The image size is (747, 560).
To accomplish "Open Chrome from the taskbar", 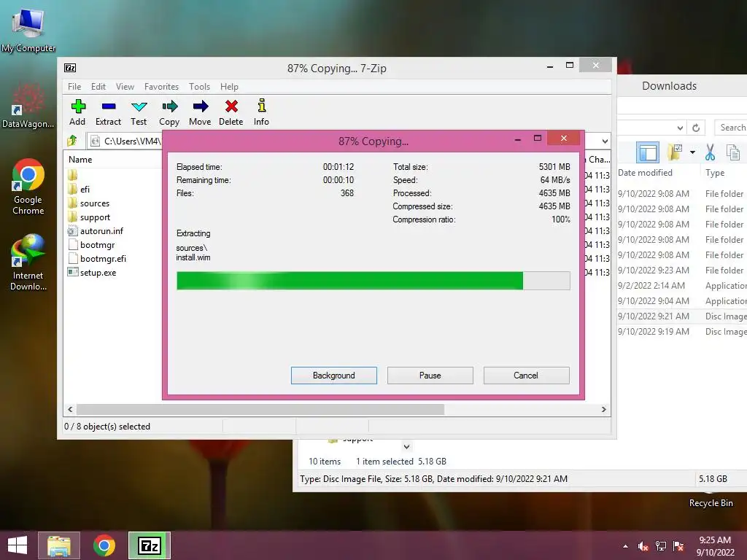I will [104, 545].
